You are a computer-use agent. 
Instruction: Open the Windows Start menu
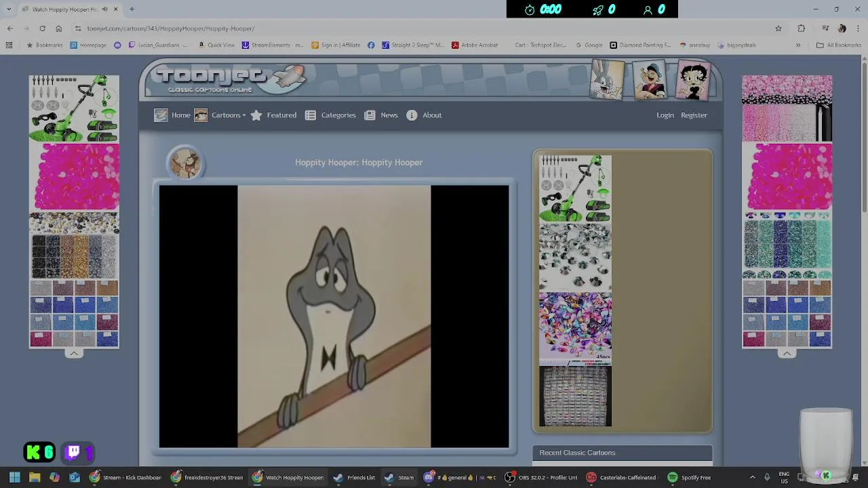pos(14,477)
